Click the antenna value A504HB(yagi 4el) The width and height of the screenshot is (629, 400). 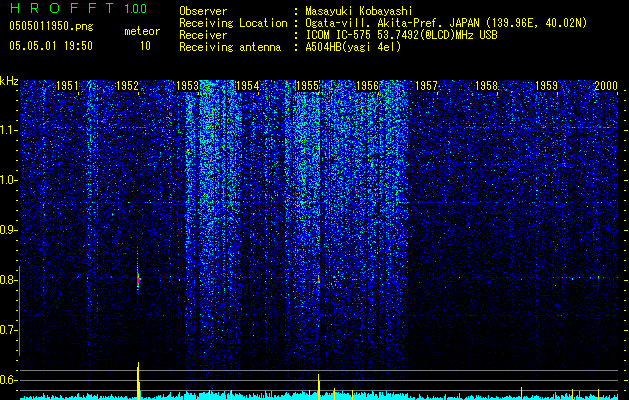click(x=353, y=47)
